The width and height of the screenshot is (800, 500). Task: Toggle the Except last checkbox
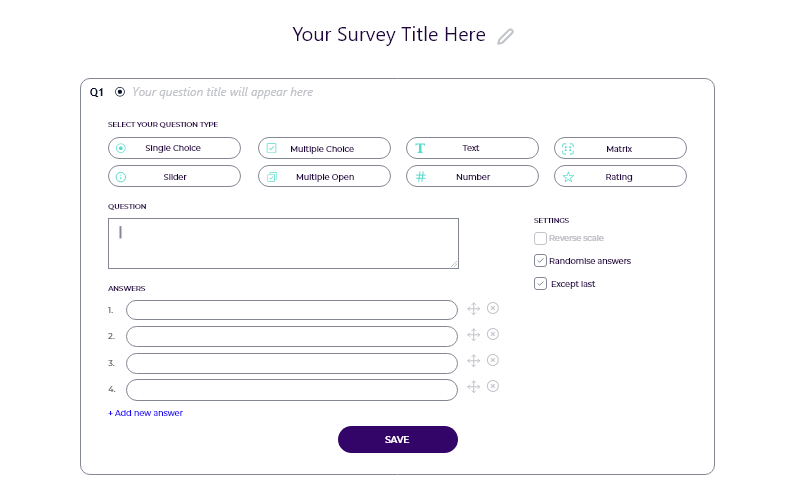(x=540, y=284)
